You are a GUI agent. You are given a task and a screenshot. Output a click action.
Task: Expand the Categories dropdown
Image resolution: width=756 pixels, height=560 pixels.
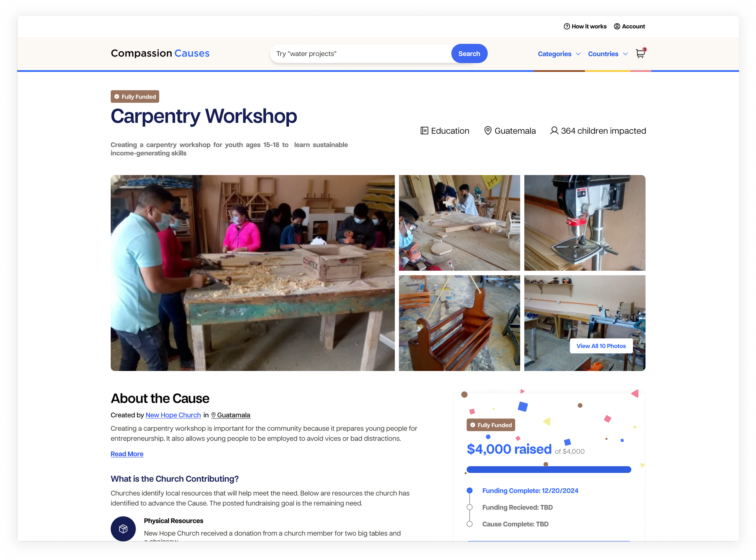[x=559, y=54]
